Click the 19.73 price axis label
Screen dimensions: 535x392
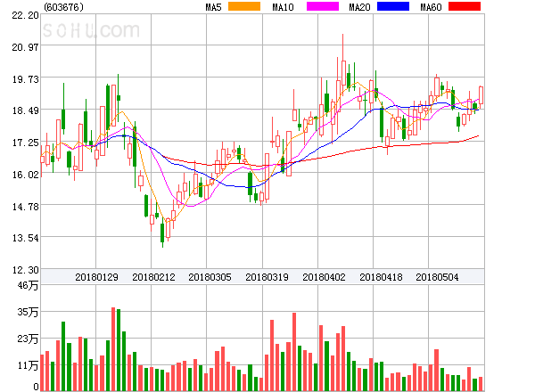pos(25,79)
